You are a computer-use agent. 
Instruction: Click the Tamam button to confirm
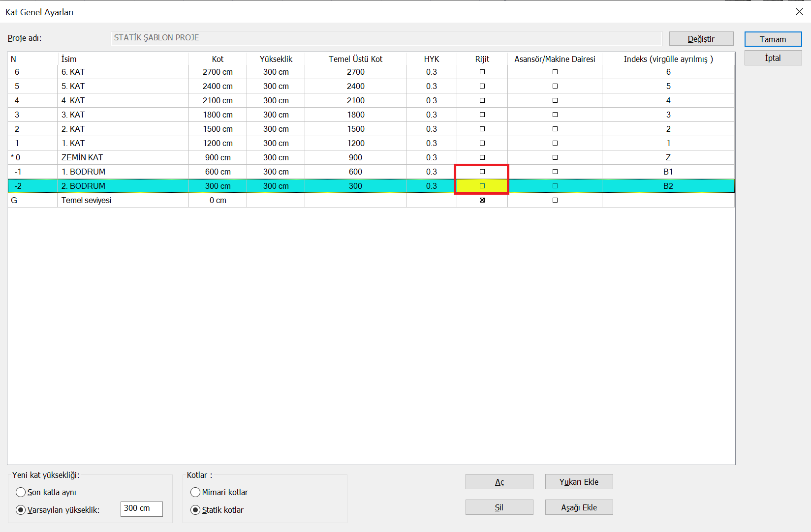click(x=773, y=39)
